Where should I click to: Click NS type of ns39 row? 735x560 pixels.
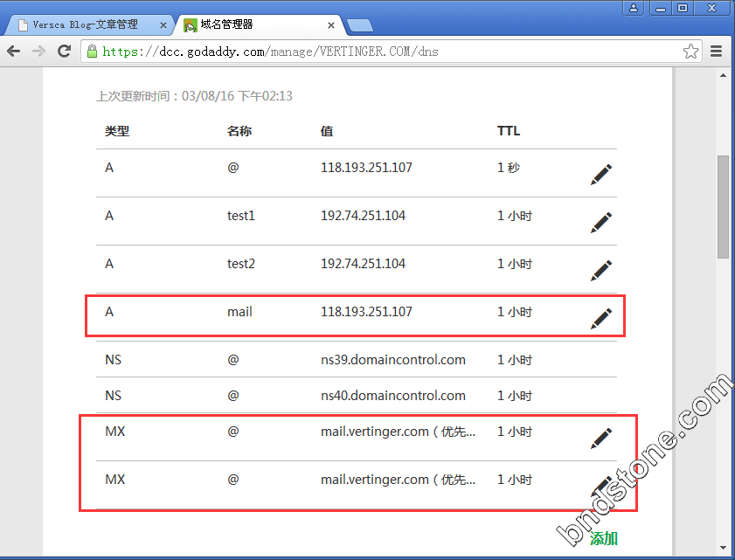(113, 359)
